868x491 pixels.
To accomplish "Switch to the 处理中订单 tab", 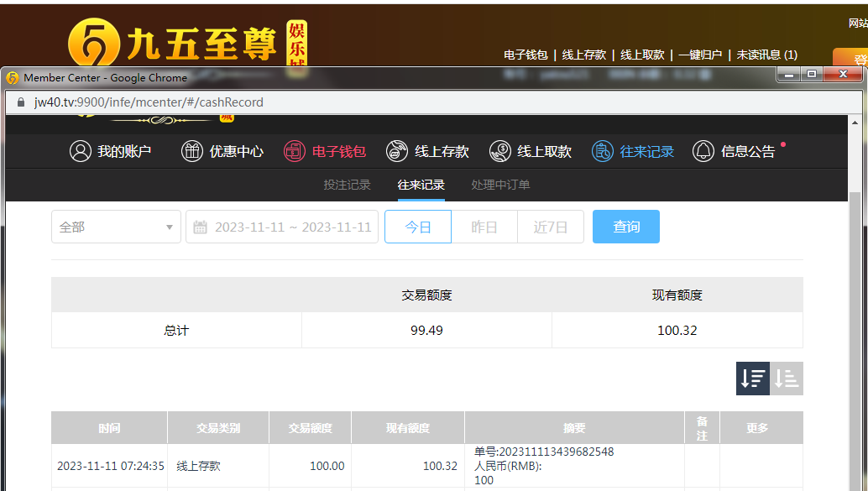I will pyautogui.click(x=500, y=185).
